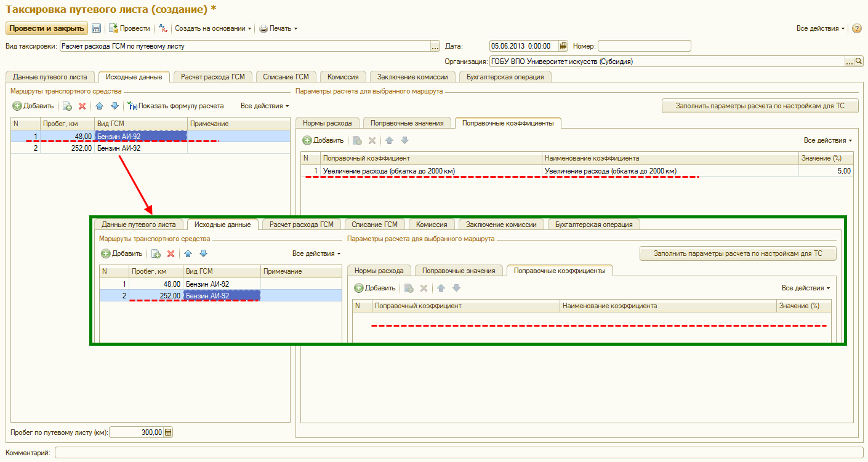Screen dimensions: 868x462
Task: Click Увеличение расхода cell under Наименование коэффициента
Action: click(x=670, y=170)
